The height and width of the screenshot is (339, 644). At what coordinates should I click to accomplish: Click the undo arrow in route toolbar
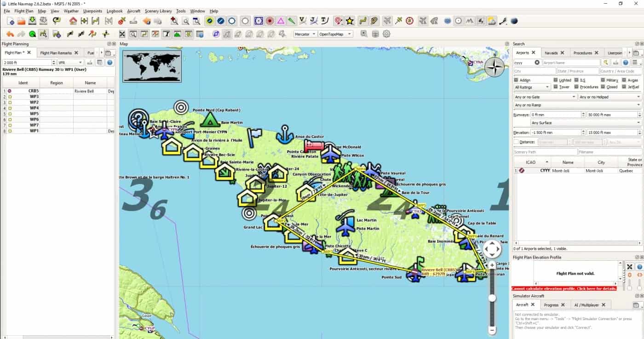coord(10,34)
